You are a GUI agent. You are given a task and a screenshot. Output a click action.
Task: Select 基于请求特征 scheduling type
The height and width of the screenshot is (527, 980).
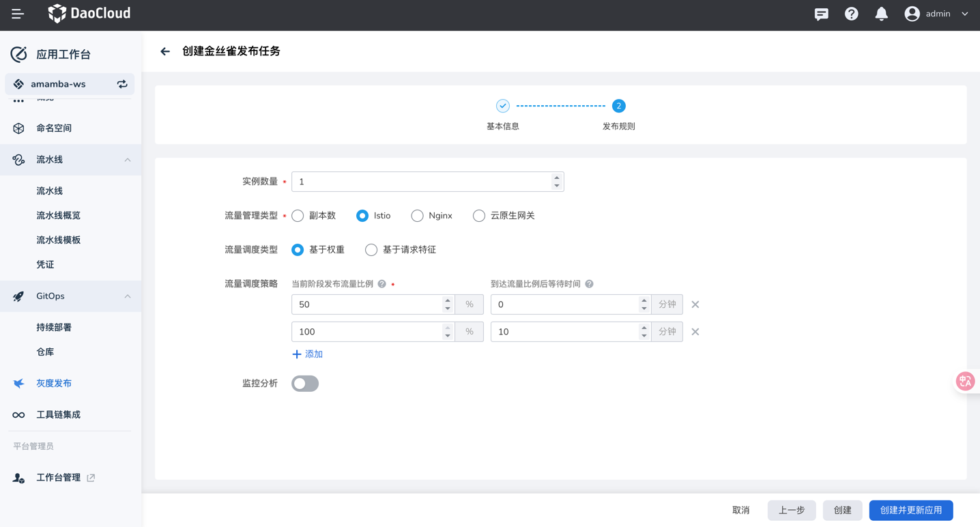371,250
